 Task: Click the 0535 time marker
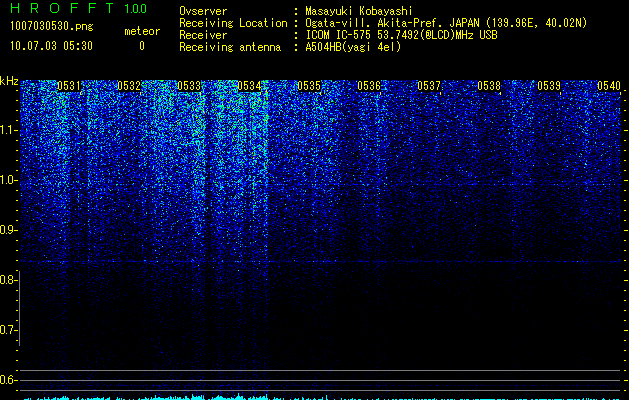click(x=309, y=86)
